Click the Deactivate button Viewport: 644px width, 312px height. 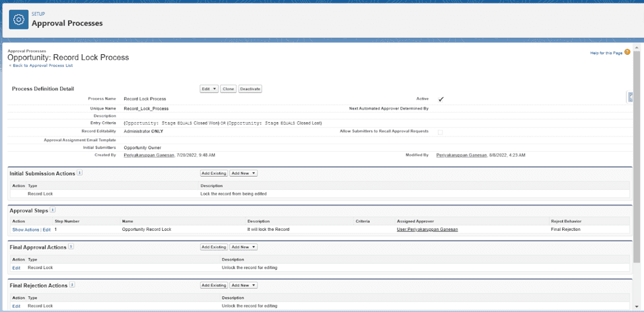pyautogui.click(x=250, y=88)
